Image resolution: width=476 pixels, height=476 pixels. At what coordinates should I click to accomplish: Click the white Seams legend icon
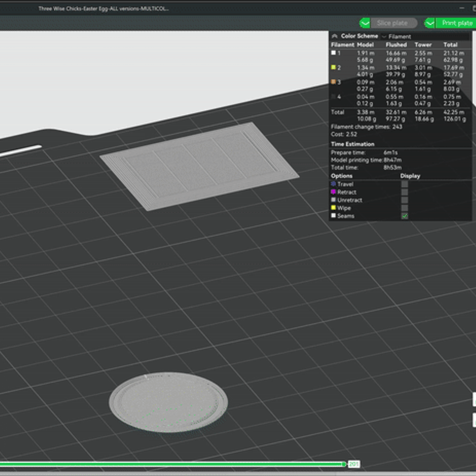click(333, 216)
